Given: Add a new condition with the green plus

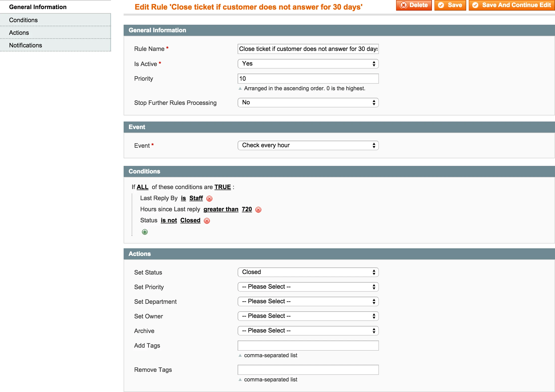Looking at the screenshot, I should 145,232.
